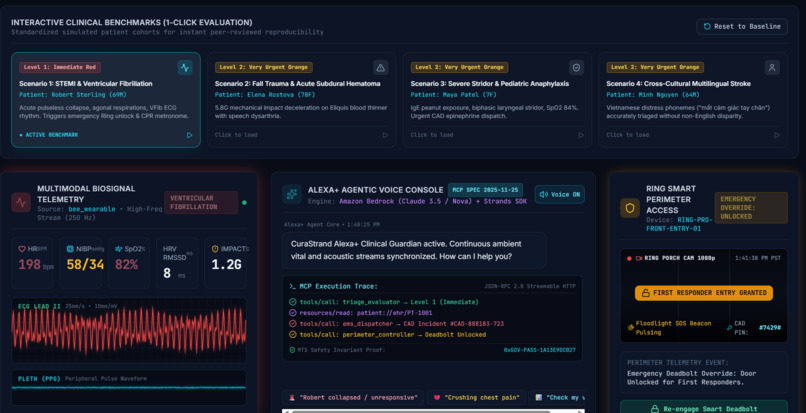
Task: Send the "Robert collapsed / unresponsive" quick prompt
Action: tap(353, 398)
